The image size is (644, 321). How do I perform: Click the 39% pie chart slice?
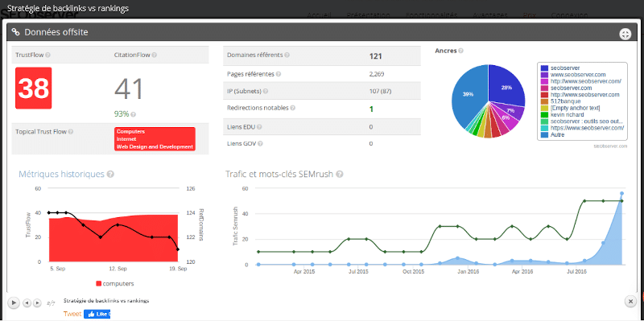[x=469, y=94]
